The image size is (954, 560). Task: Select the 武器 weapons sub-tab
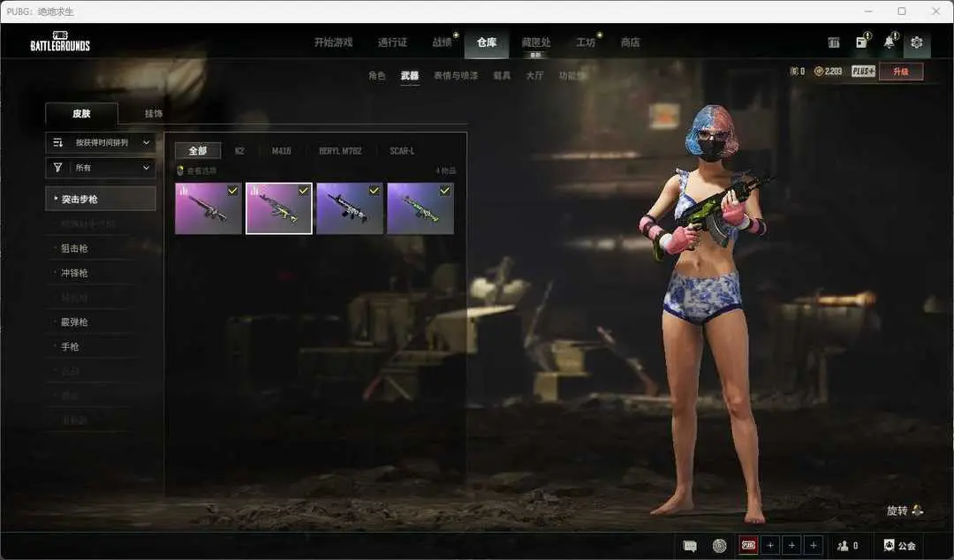(x=410, y=75)
